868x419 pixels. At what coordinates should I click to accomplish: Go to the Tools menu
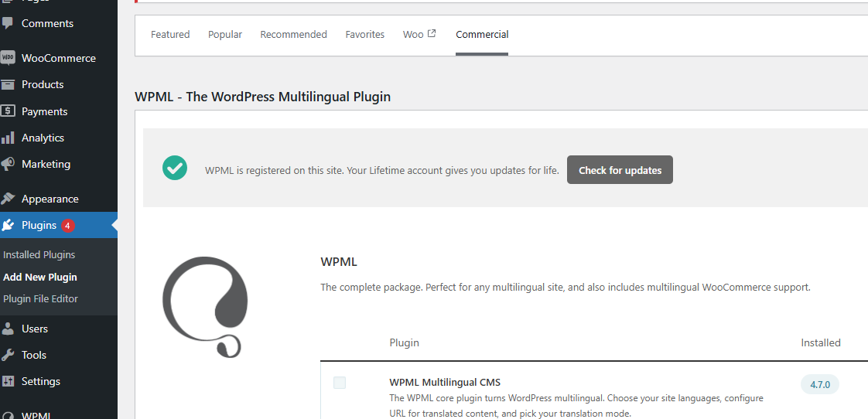(x=34, y=355)
